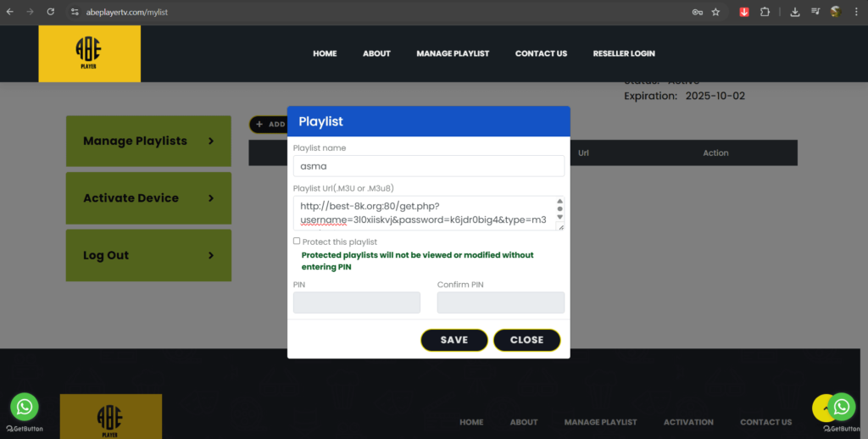Image resolution: width=868 pixels, height=439 pixels.
Task: Open browser downloads icon
Action: pos(795,12)
